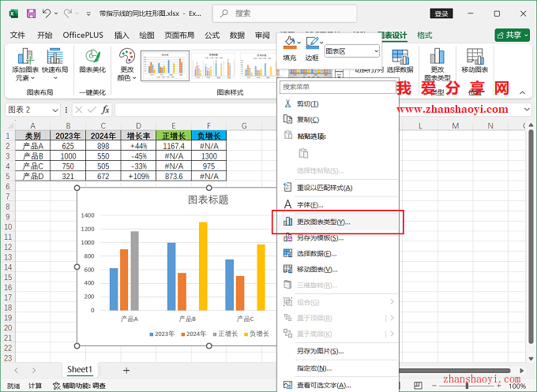Click the 填充 paint bucket icon
Viewport: 537px width, 392px height.
pyautogui.click(x=290, y=47)
